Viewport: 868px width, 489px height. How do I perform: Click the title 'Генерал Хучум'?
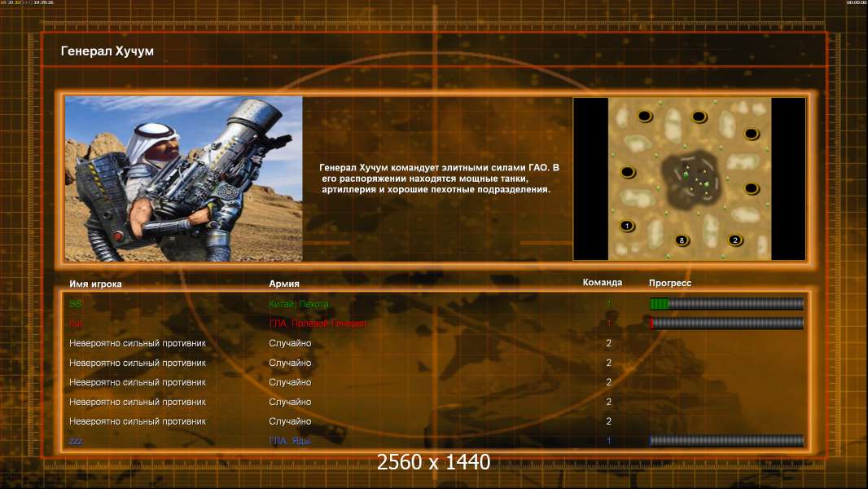[107, 51]
